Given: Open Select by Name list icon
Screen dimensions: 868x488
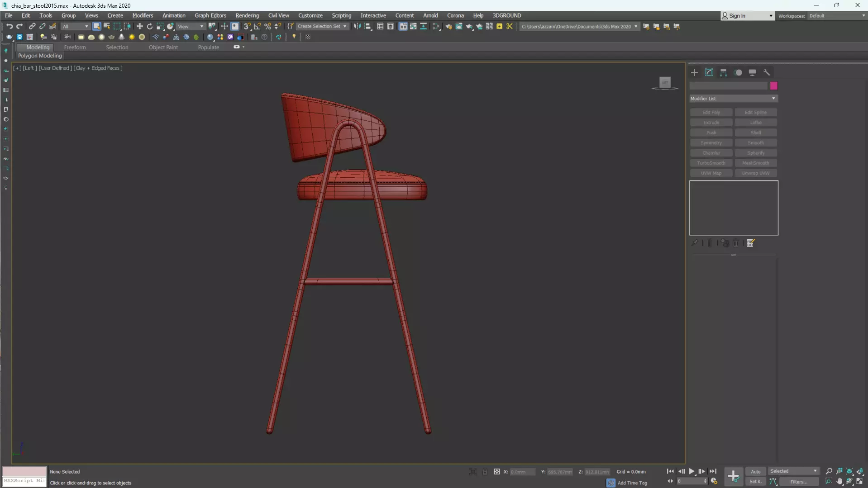Looking at the screenshot, I should pos(107,26).
